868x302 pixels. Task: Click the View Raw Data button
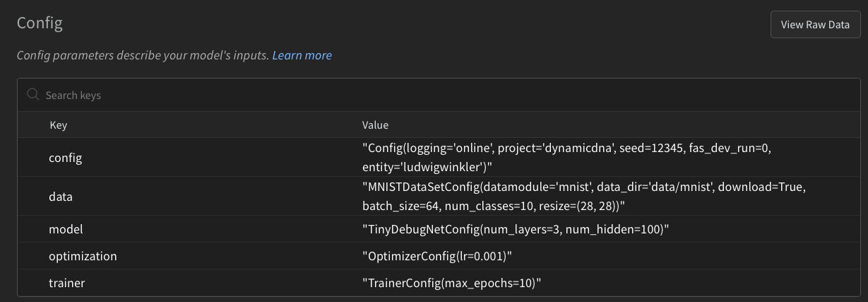(x=815, y=25)
